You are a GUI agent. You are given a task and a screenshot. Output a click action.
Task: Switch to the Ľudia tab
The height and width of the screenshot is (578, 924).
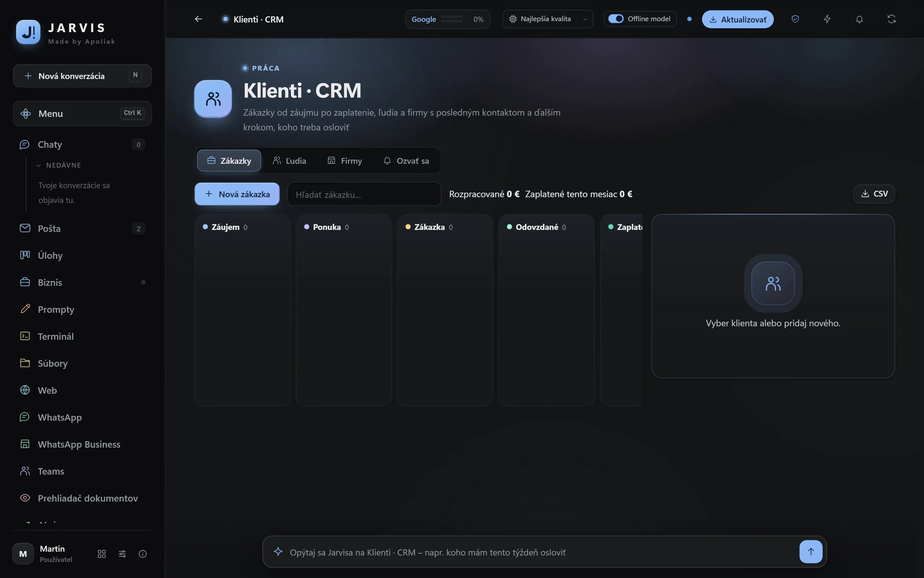(x=289, y=161)
